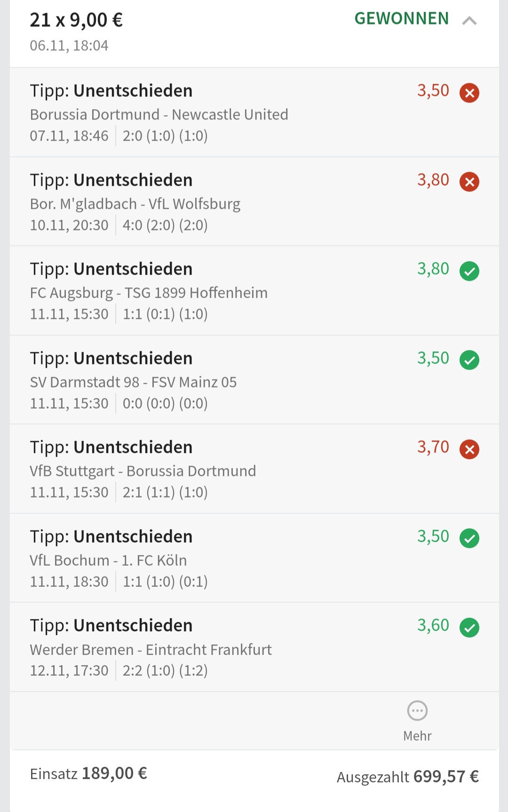Open the Borussia Dortmund - Newcastle United match
This screenshot has height=812, width=508.
[x=159, y=115]
